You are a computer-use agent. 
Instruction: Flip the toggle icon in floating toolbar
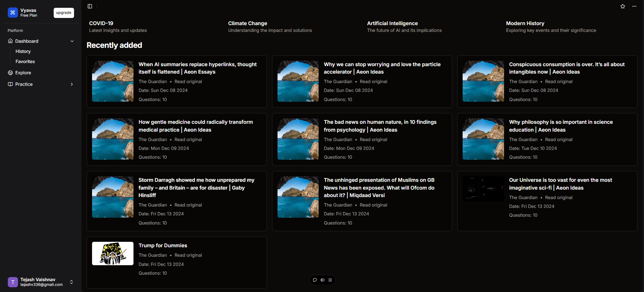coord(322,280)
